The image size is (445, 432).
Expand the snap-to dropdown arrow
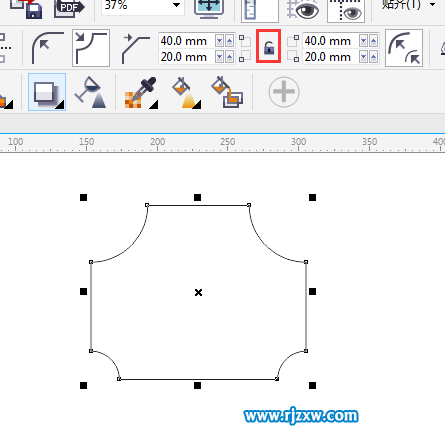pos(432,5)
